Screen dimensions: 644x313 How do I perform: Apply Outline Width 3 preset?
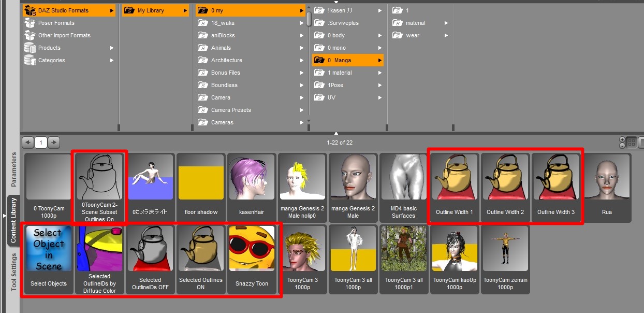[556, 188]
